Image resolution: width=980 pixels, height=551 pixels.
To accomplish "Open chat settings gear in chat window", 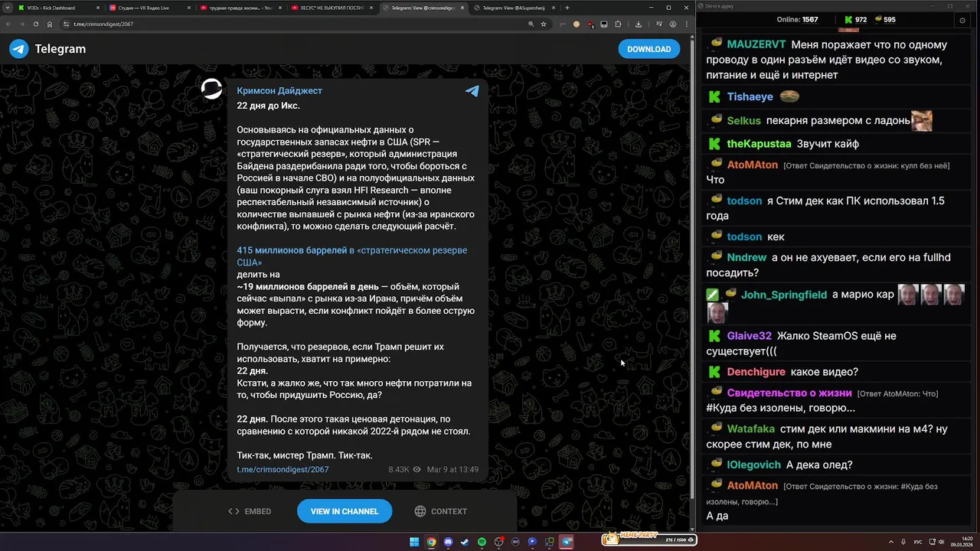I will [962, 20].
